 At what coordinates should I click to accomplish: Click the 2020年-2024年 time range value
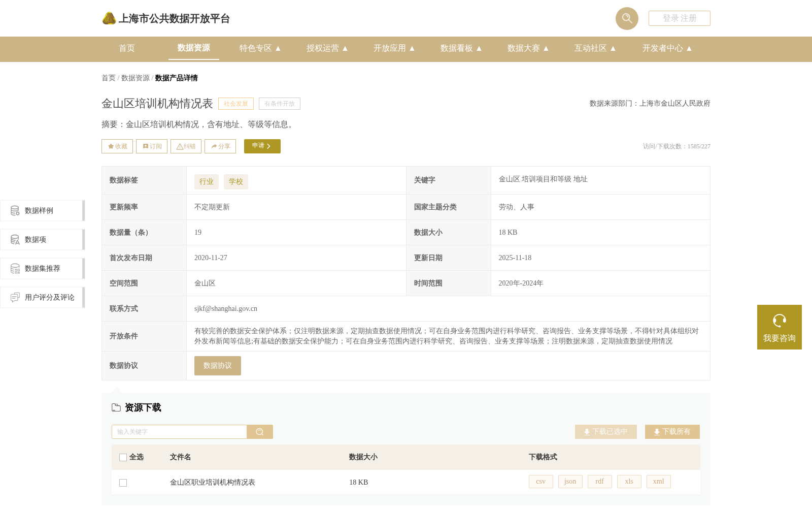(521, 283)
